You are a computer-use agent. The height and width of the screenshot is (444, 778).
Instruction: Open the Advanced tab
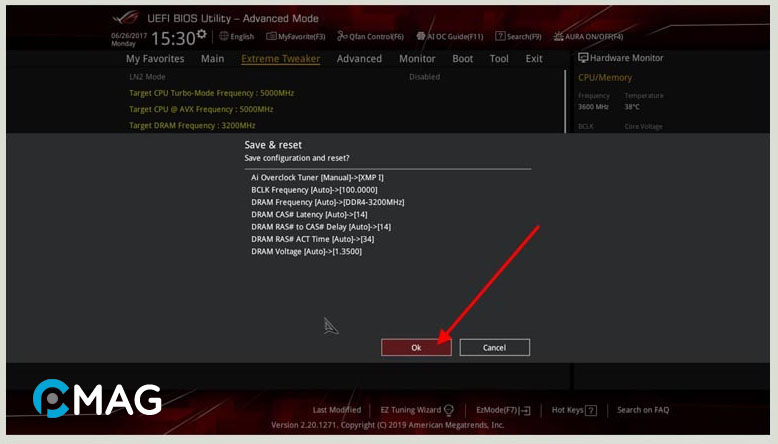[x=359, y=59]
